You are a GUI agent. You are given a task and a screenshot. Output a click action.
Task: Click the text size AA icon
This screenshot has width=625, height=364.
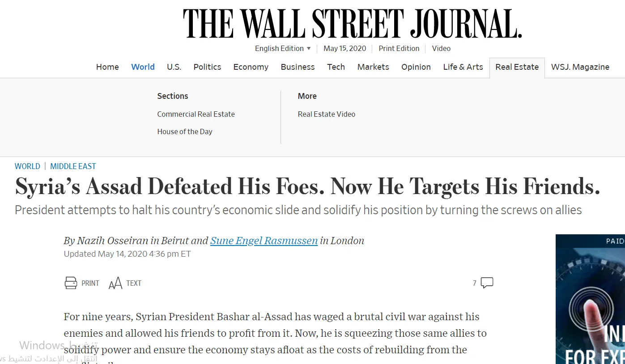pyautogui.click(x=115, y=283)
